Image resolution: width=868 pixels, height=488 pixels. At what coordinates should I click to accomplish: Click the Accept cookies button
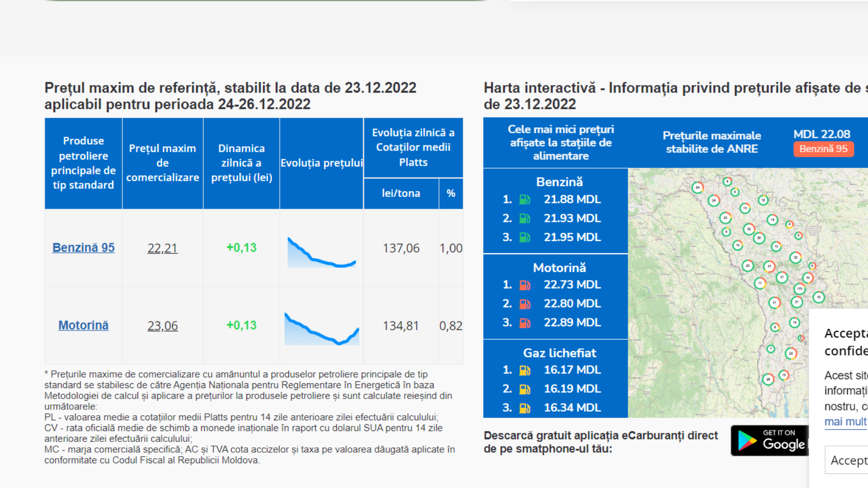tap(846, 460)
